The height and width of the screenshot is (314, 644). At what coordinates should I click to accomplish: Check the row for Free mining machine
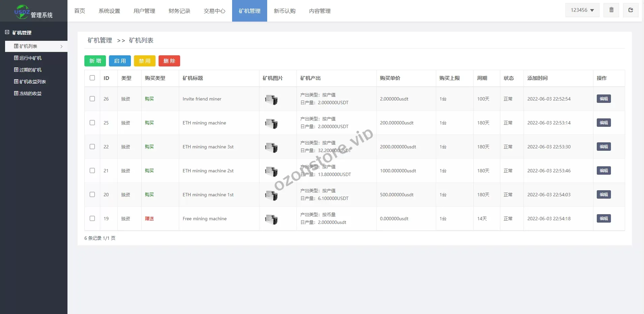92,219
